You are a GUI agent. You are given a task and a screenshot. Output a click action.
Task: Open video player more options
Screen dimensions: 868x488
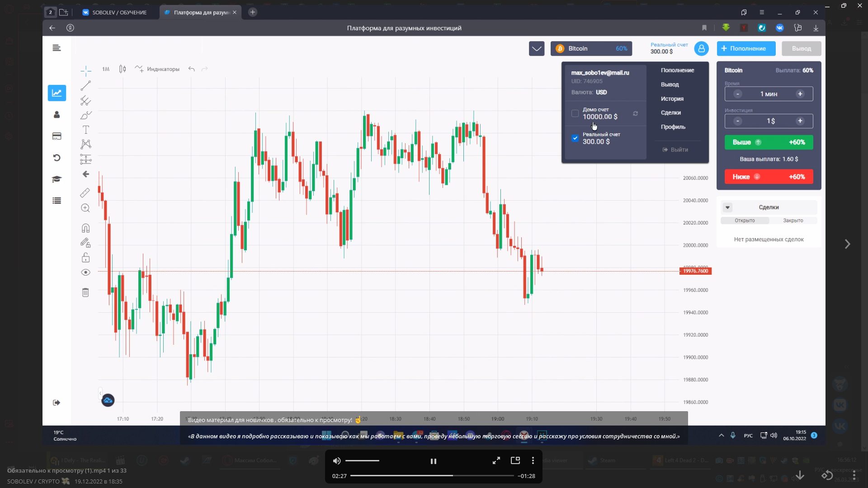pos(533,460)
